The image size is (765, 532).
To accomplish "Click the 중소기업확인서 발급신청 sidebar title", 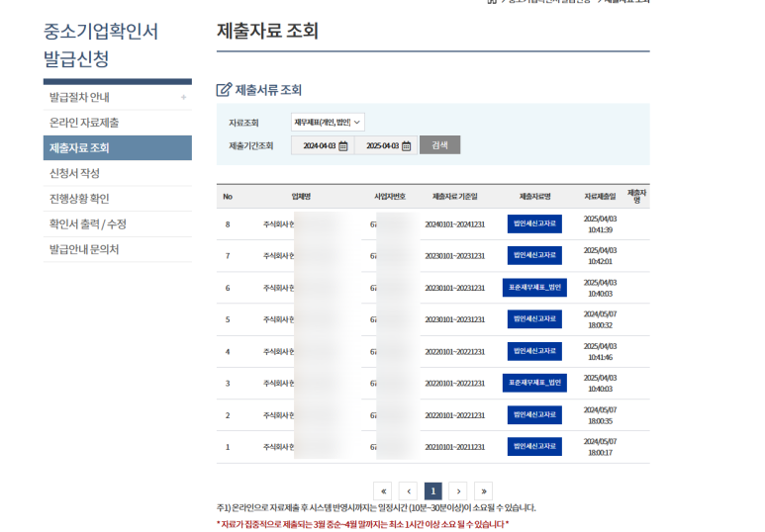I will [x=101, y=44].
